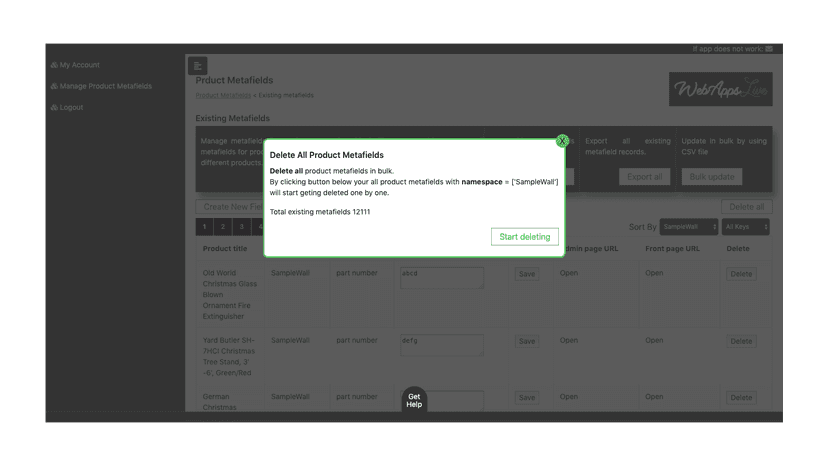Click Create New Field button
The image size is (828, 466).
point(230,207)
